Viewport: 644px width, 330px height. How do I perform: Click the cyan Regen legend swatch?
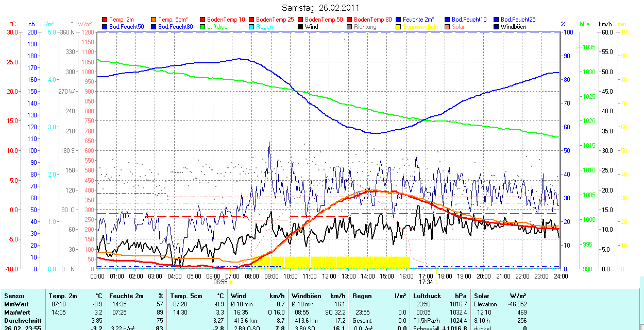[252, 27]
